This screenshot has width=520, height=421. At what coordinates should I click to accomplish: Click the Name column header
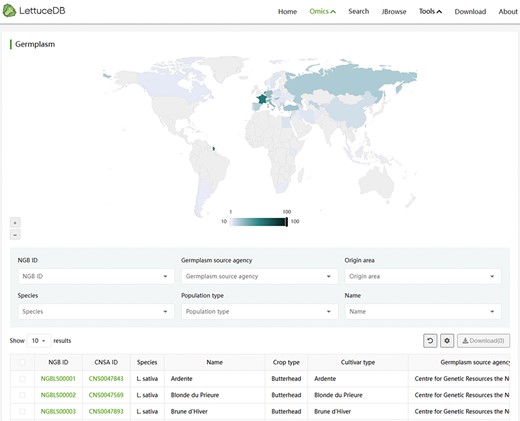pos(214,362)
